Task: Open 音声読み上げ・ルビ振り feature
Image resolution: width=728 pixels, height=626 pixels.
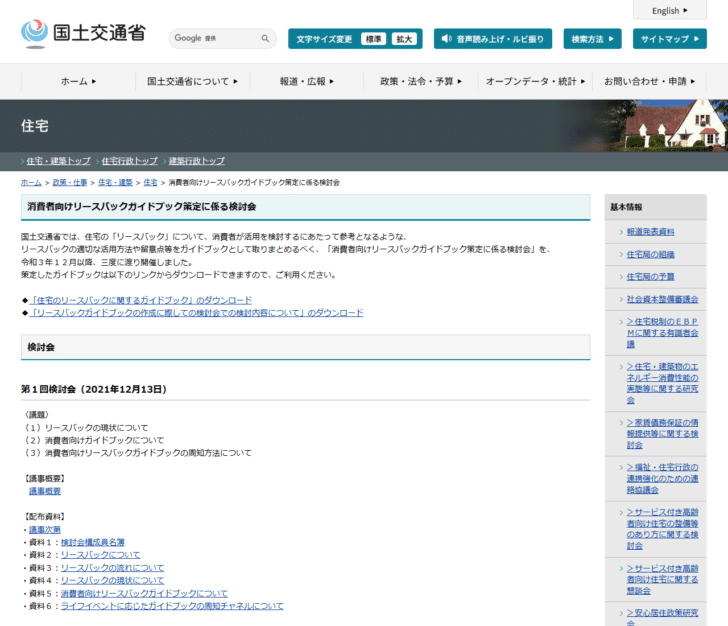Action: tap(493, 39)
